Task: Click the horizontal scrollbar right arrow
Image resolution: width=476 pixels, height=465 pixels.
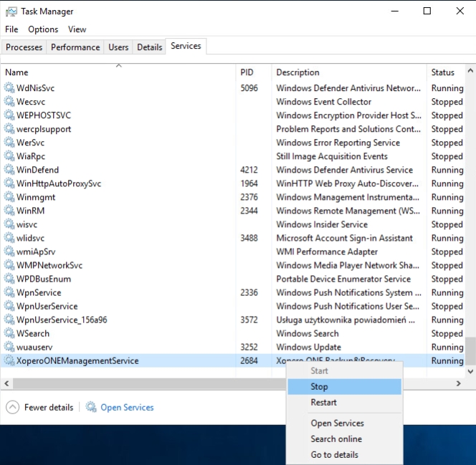Action: tap(459, 384)
